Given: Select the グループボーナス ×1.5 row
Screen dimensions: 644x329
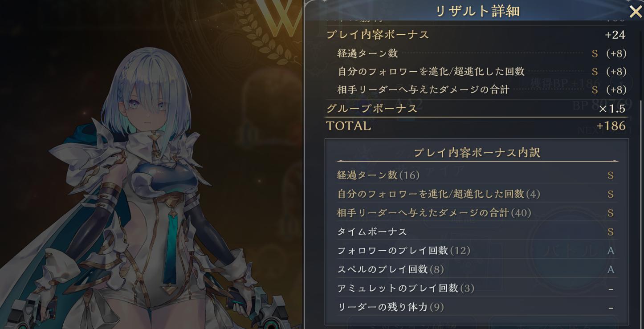Looking at the screenshot, I should point(476,108).
